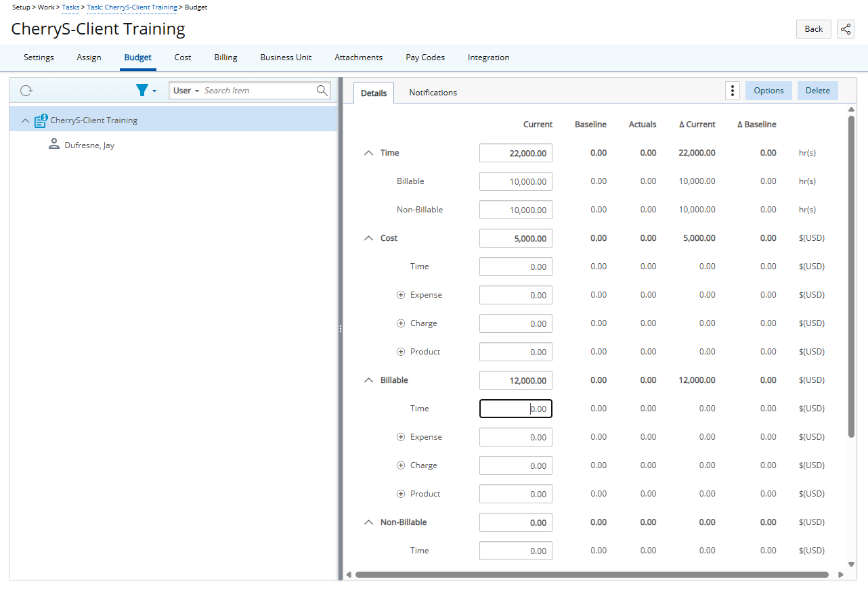Click the Back button

coord(814,29)
